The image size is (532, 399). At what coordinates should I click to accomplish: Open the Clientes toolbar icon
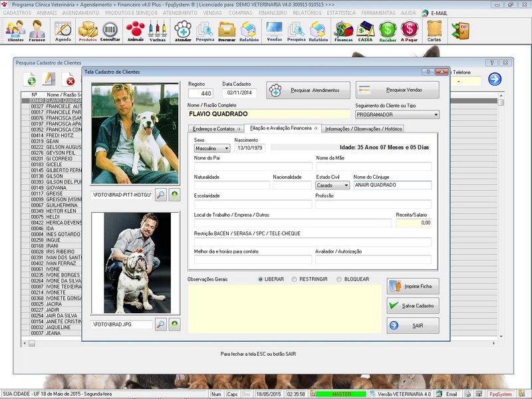pos(15,31)
